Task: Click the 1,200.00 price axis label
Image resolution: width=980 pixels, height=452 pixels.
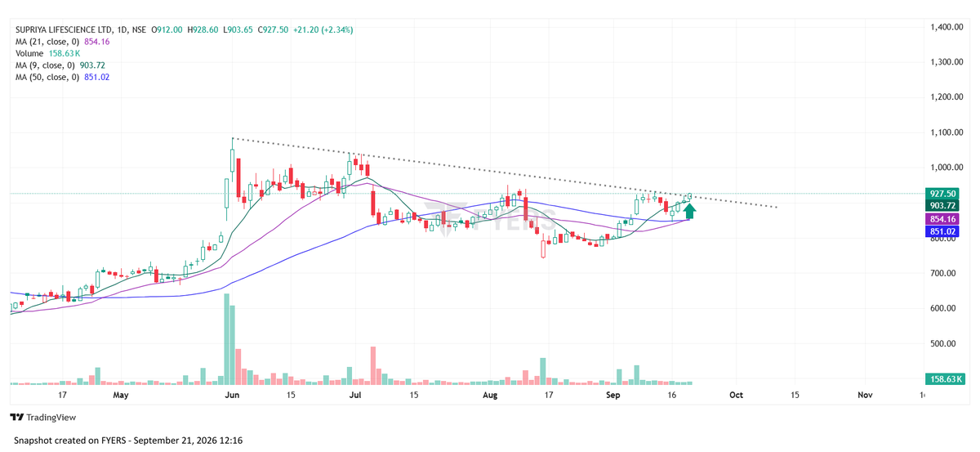Action: point(947,97)
